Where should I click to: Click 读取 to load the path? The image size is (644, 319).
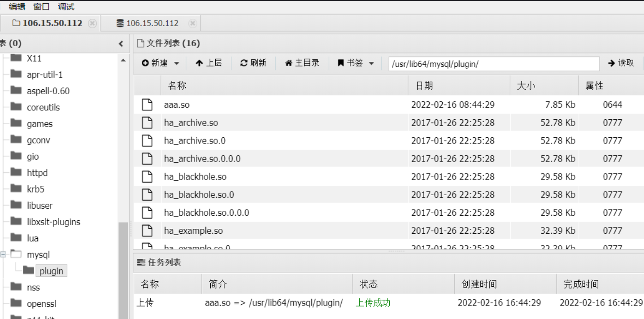(621, 63)
